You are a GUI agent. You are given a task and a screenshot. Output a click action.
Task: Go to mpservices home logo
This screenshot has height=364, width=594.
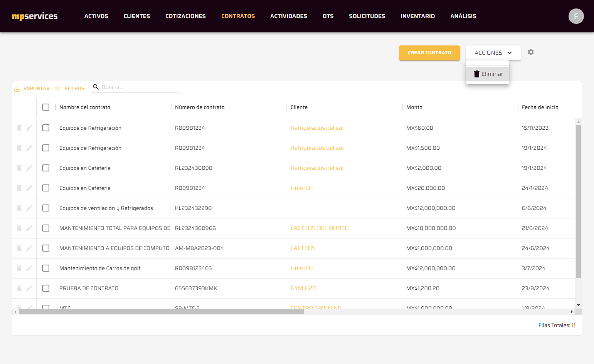[x=35, y=16]
